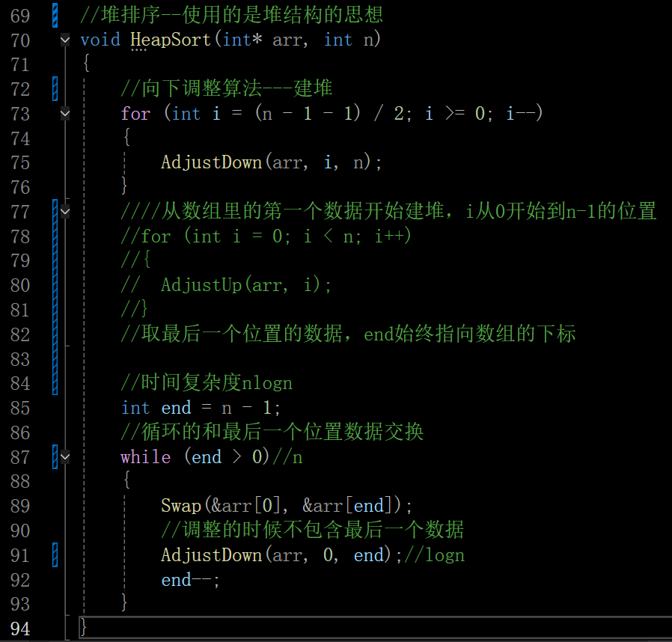Collapse the for loop block on line 73
Image resolution: width=672 pixels, height=642 pixels.
click(x=65, y=114)
